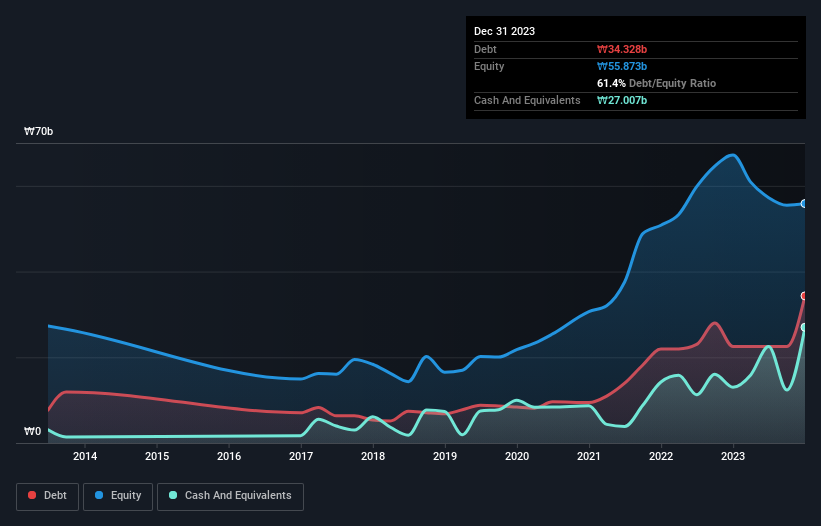Click the ₩34.328b debt value in tooltip
Viewport: 821px width, 526px height.
(622, 49)
